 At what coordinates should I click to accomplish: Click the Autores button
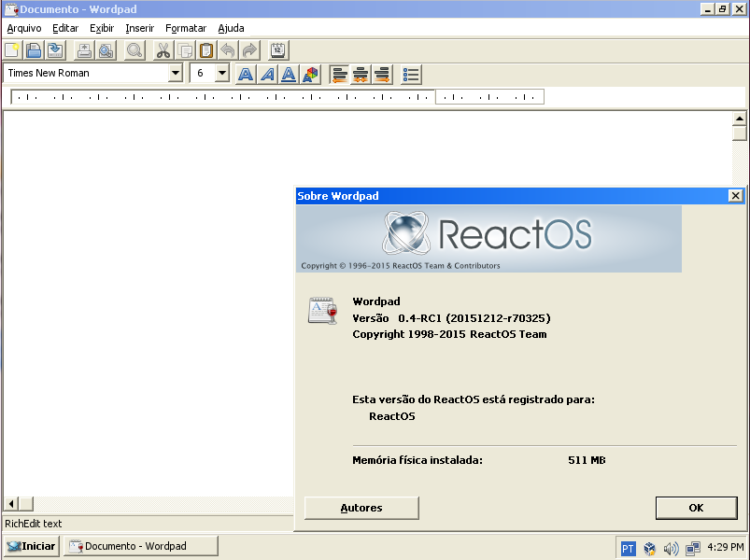361,508
